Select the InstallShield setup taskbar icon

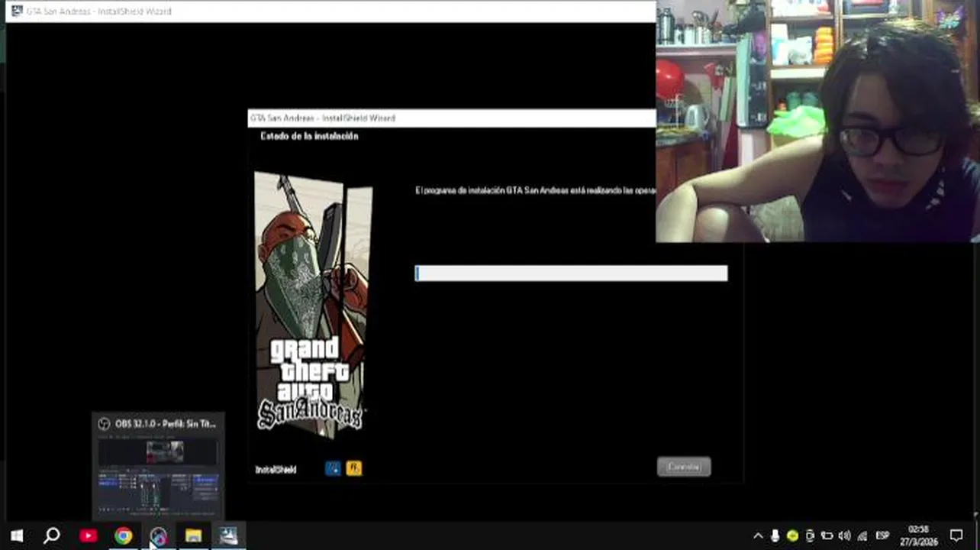click(x=228, y=536)
